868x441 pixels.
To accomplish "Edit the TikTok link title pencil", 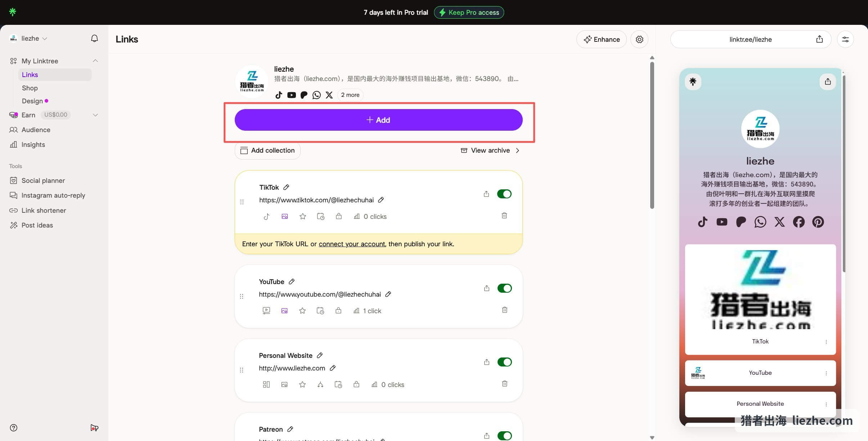I will click(286, 187).
